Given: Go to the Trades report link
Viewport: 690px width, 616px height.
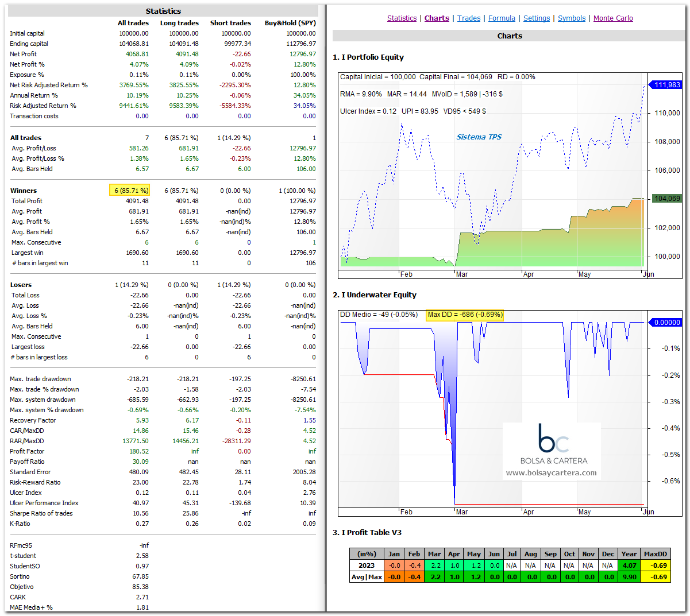Looking at the screenshot, I should tap(469, 18).
